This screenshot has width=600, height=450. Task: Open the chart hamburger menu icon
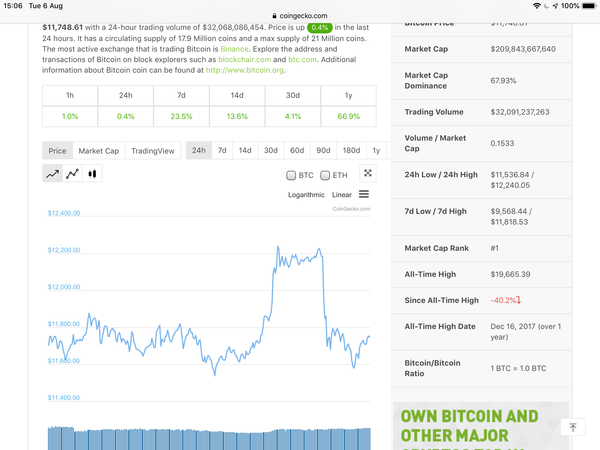tap(364, 194)
